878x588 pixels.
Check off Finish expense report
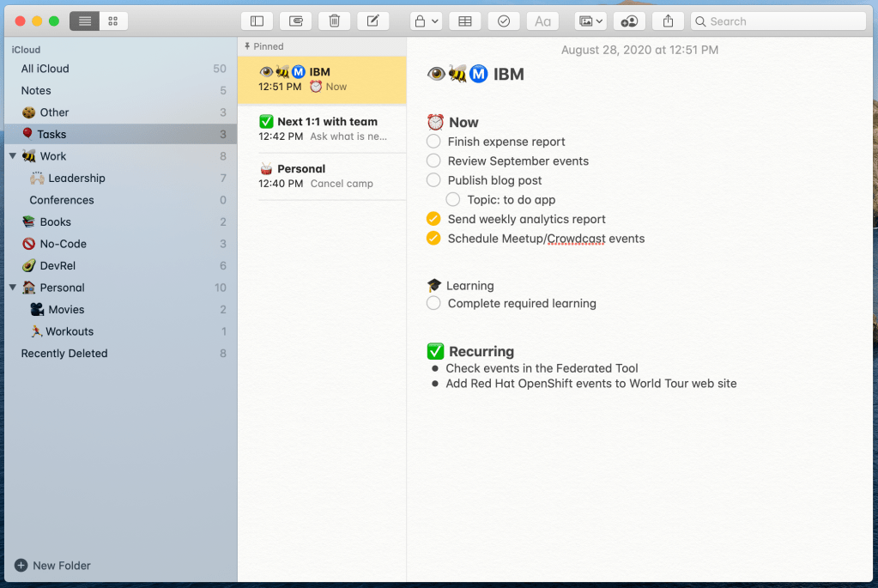pos(433,142)
